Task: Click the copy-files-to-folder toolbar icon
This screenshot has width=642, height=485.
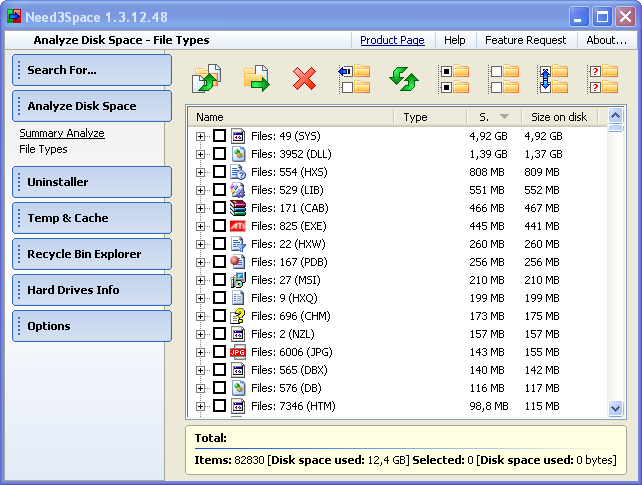Action: 207,79
